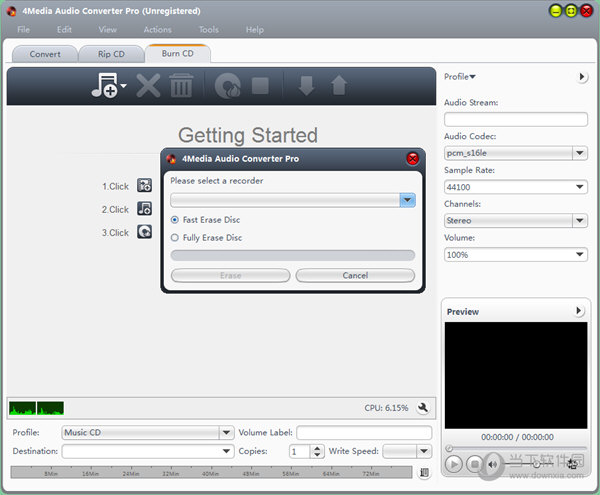Screen dimensions: 600x495
Task: Click the icon next to 1.Click
Action: tap(144, 186)
